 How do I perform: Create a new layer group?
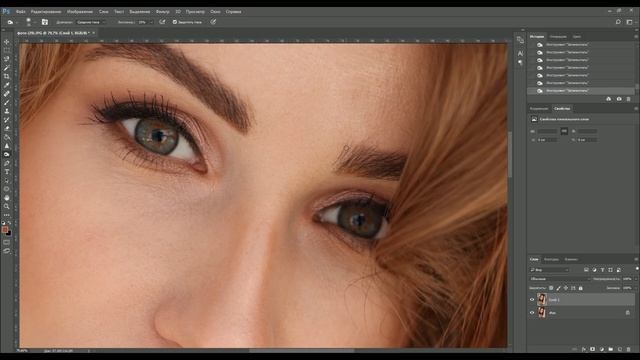tap(611, 349)
